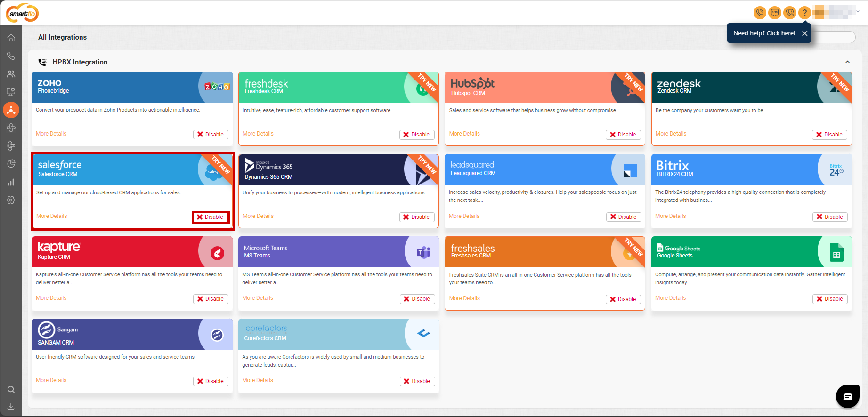Click the Microsoft Teams logo icon

pyautogui.click(x=423, y=253)
